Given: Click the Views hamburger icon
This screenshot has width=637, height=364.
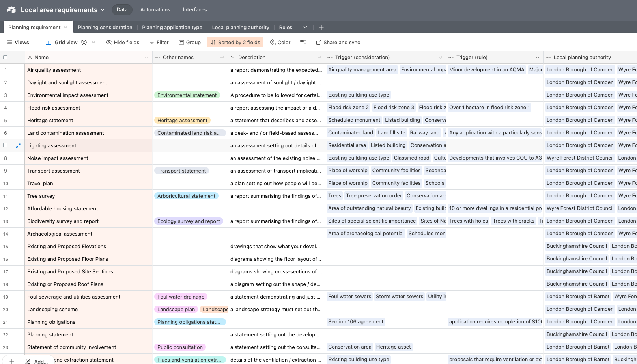Looking at the screenshot, I should [10, 42].
